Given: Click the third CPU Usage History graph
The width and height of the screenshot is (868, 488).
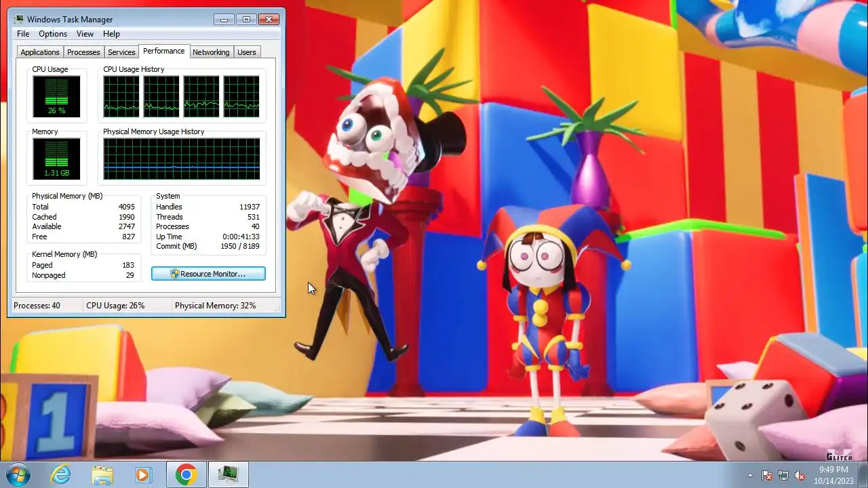Looking at the screenshot, I should coord(201,96).
